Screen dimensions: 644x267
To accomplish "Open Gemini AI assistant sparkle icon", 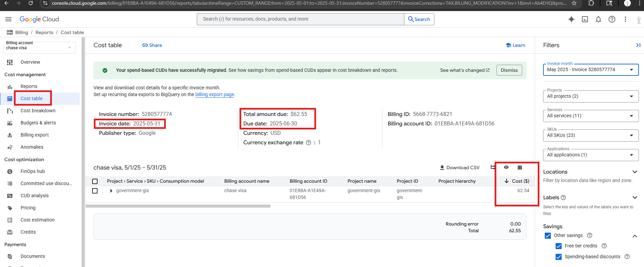I will pyautogui.click(x=571, y=19).
